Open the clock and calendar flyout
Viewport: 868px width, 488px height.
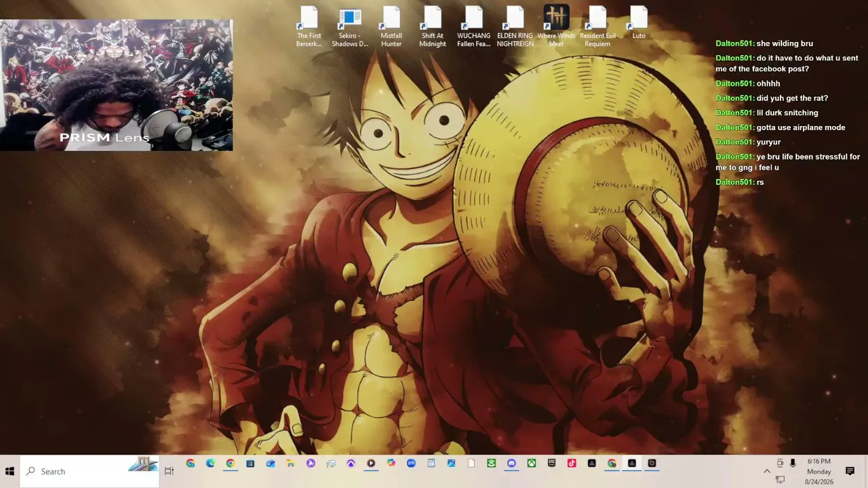(x=818, y=472)
